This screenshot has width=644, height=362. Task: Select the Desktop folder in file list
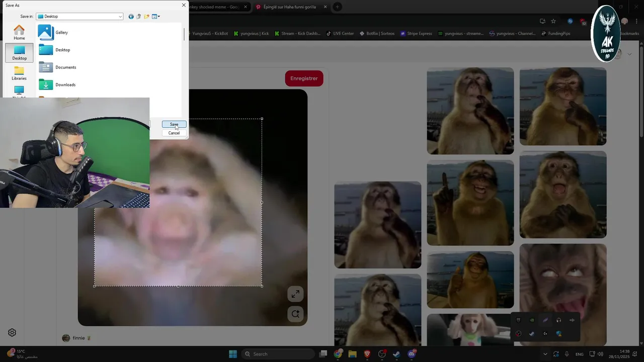coord(54,50)
